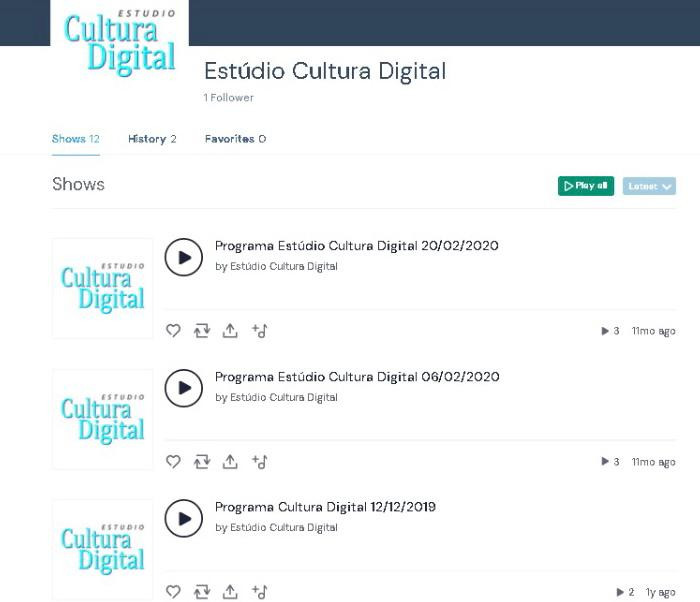The width and height of the screenshot is (700, 602).
Task: Click the Play all button
Action: click(586, 186)
